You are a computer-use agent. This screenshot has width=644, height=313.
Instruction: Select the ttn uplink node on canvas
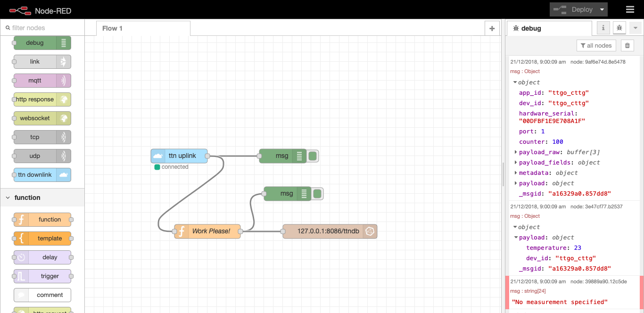pyautogui.click(x=179, y=156)
